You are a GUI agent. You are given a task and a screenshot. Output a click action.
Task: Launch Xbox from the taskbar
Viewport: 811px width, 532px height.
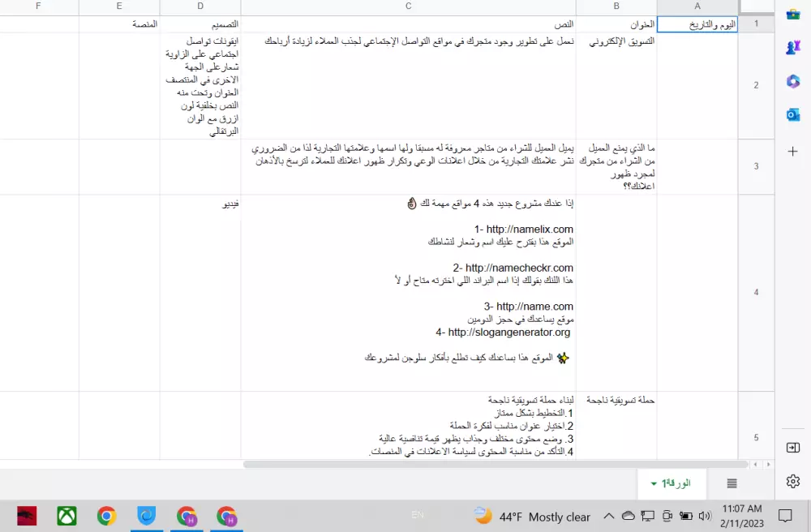tap(67, 516)
